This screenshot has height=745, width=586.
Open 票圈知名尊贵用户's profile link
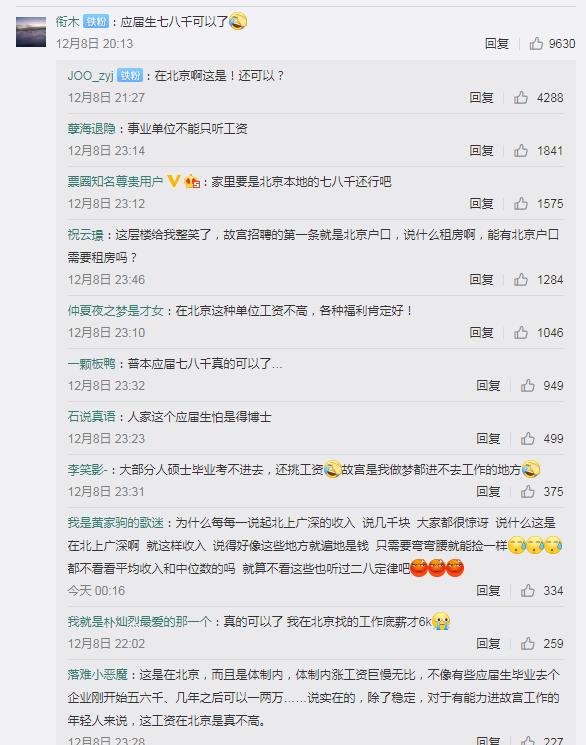coord(115,181)
